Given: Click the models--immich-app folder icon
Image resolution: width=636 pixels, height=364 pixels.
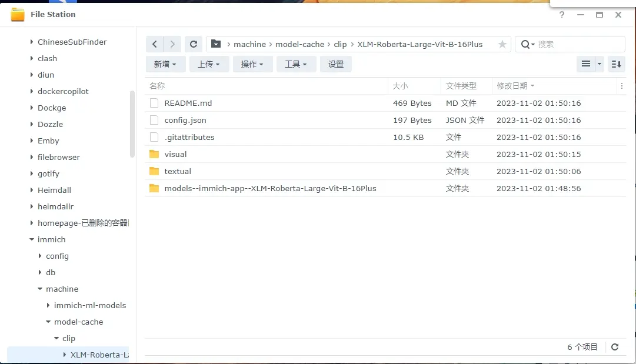Looking at the screenshot, I should (154, 188).
